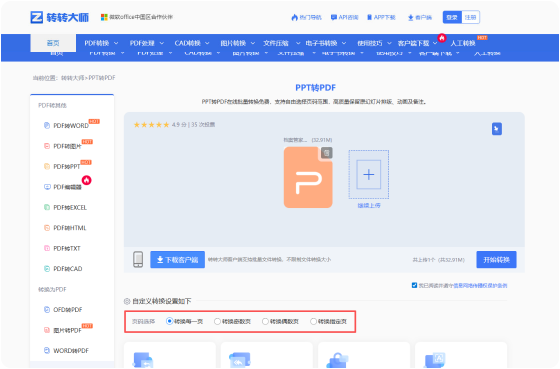
Task: Click the blue icon in the upload panel's top-right corner
Action: click(x=497, y=129)
